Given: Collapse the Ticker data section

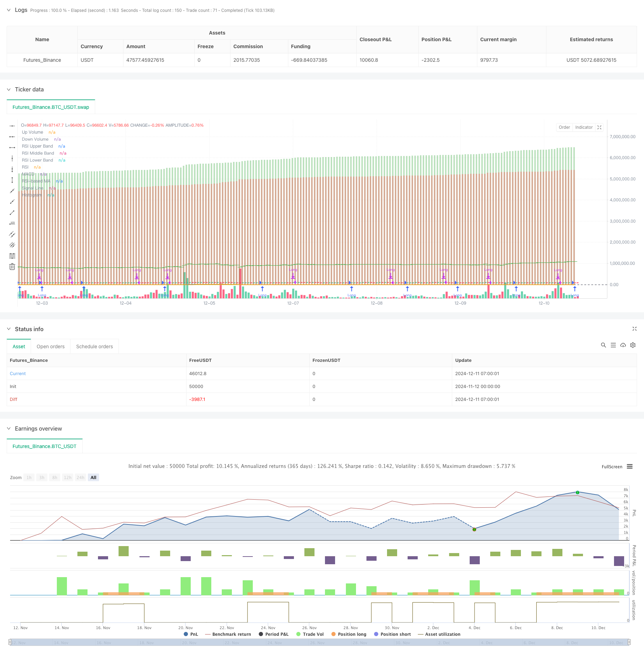Looking at the screenshot, I should 9,90.
